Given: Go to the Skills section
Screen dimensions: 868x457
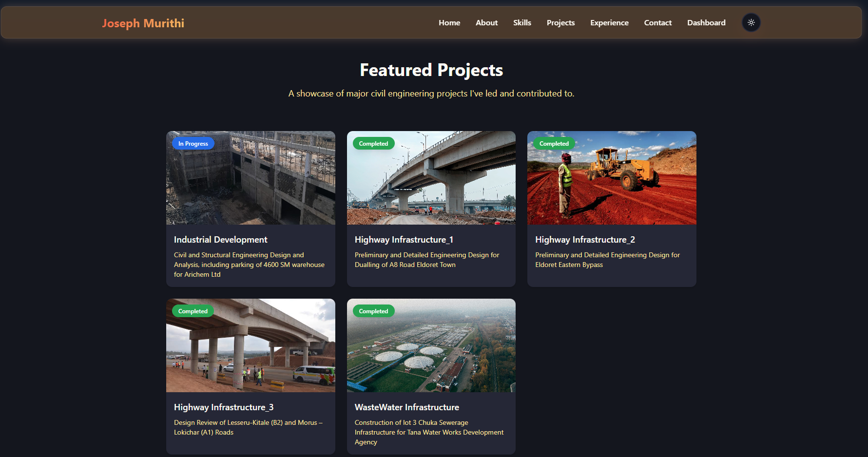Looking at the screenshot, I should coord(522,22).
